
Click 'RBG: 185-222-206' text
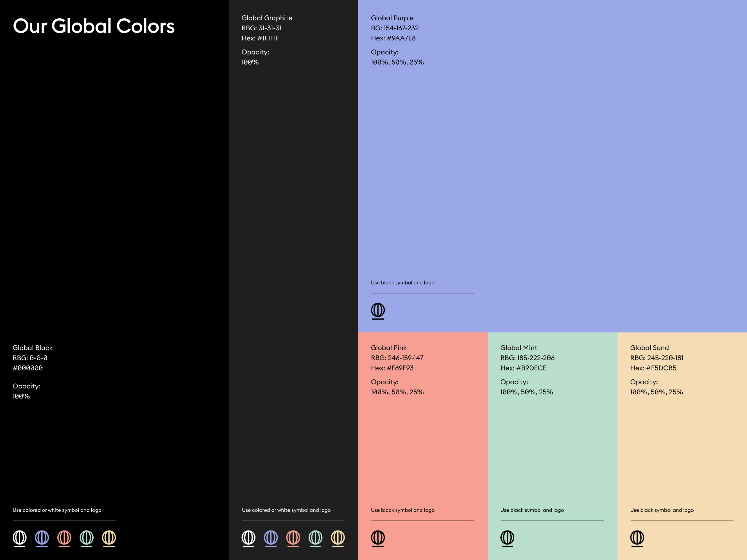click(528, 358)
